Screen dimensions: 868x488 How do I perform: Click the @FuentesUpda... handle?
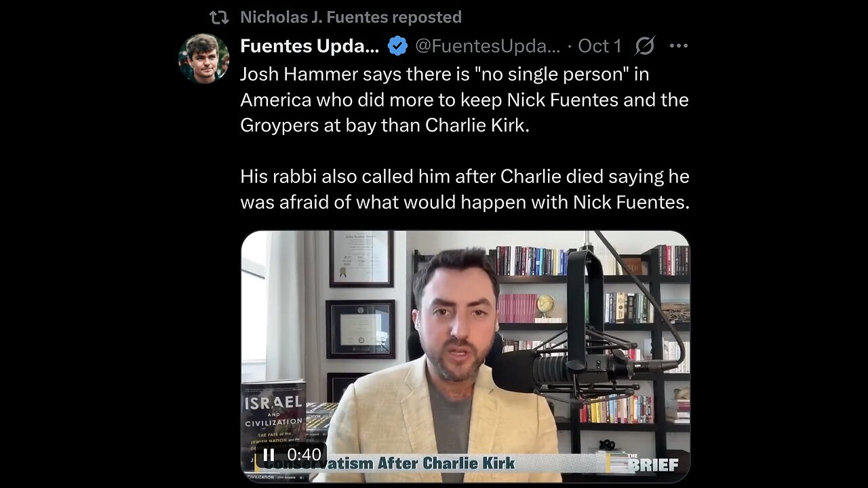click(x=487, y=46)
